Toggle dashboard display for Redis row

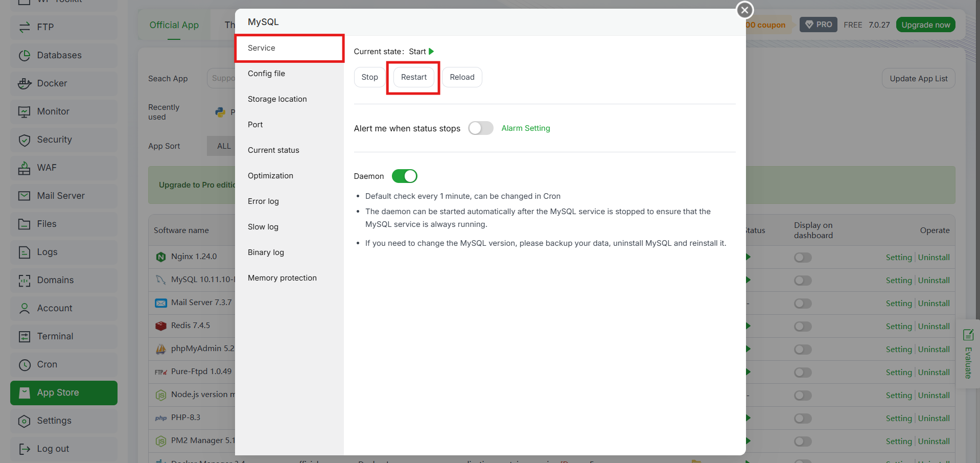click(x=803, y=327)
